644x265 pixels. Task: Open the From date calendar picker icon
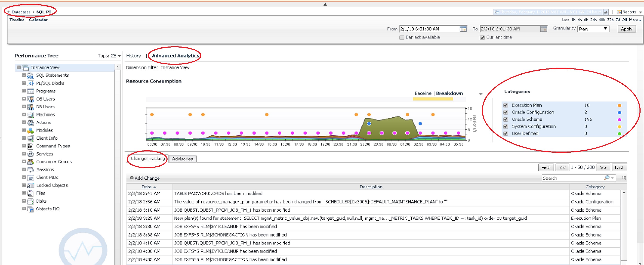(463, 29)
